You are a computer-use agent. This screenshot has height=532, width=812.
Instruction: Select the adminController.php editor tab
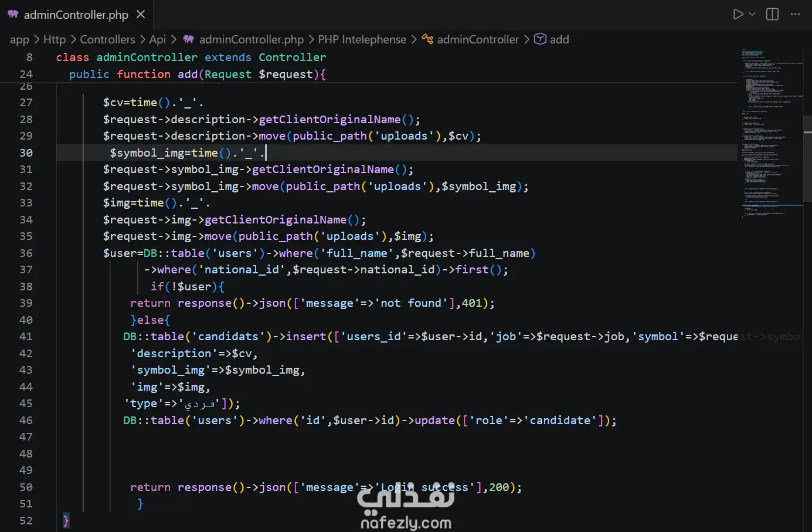[x=76, y=14]
